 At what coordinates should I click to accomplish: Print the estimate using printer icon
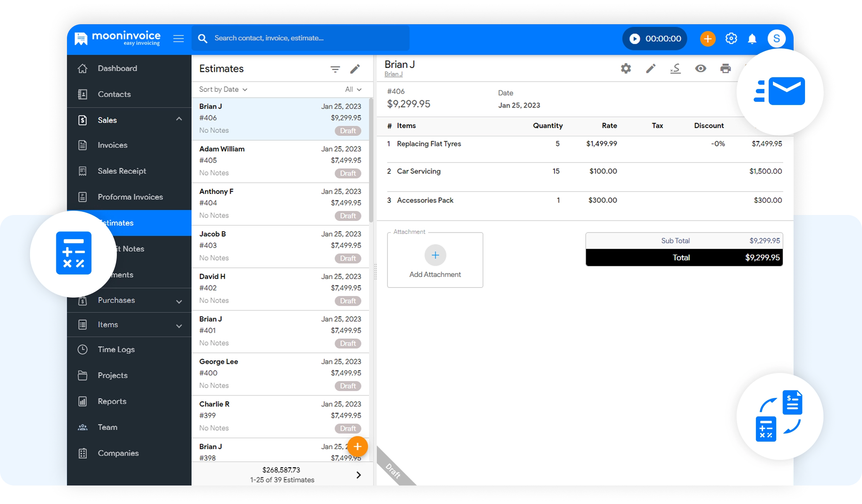pyautogui.click(x=725, y=68)
